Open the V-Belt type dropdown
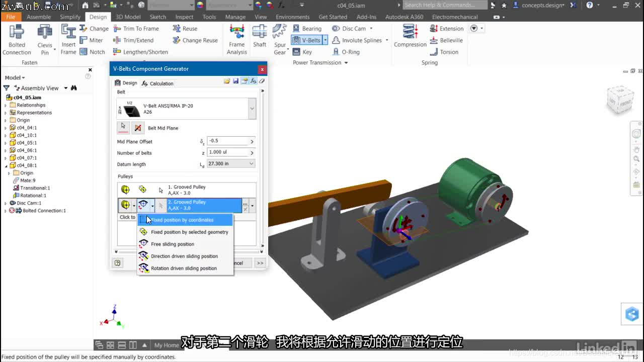Screen dimensions: 644x362 tap(252, 109)
